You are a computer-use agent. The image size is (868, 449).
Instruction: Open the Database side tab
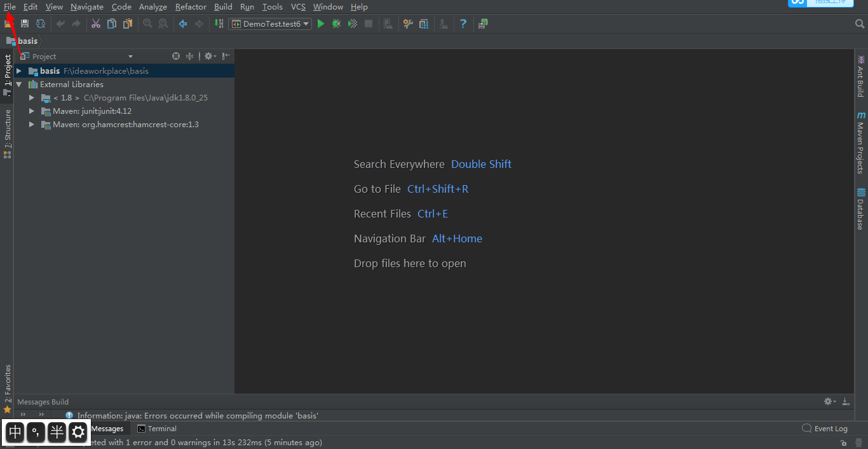coord(860,209)
